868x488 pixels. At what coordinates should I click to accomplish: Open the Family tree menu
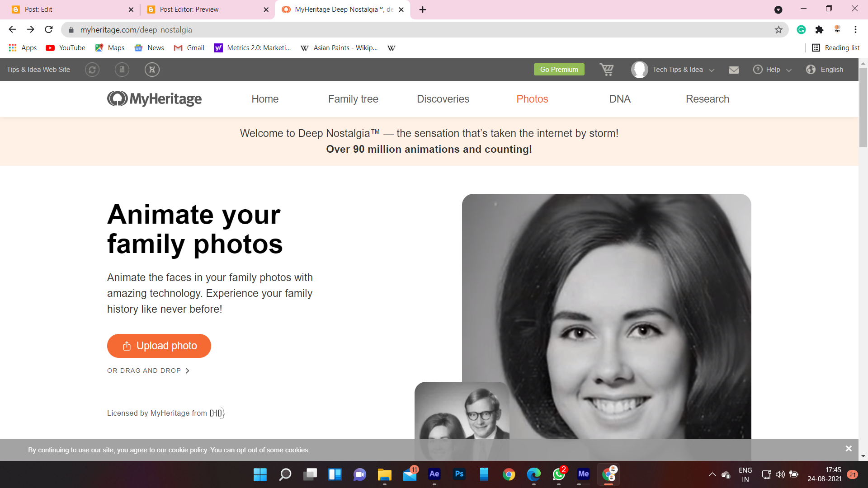click(353, 99)
